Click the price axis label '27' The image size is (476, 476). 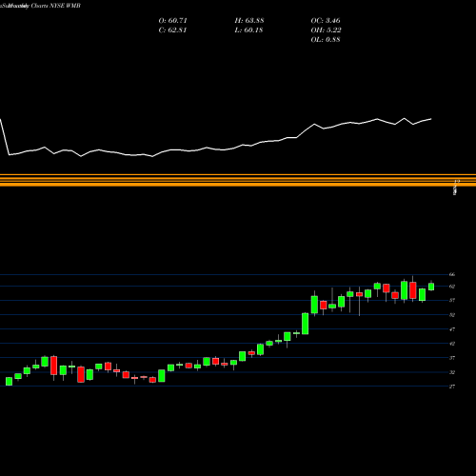click(452, 387)
